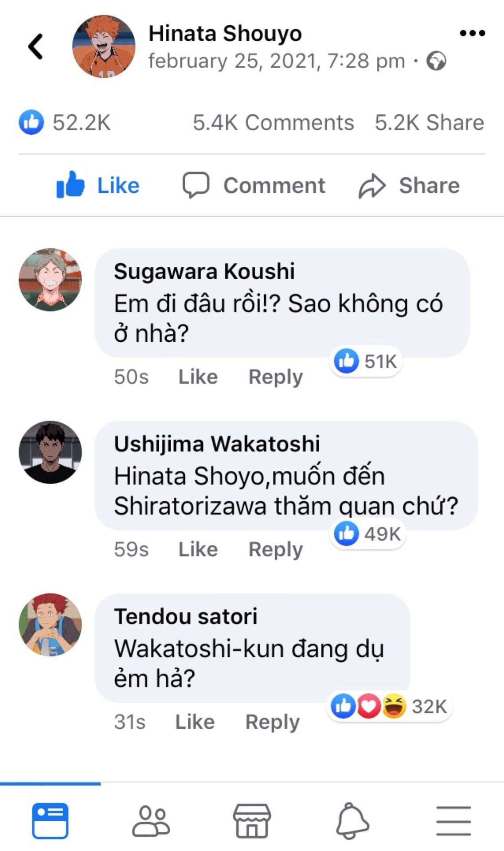The image size is (504, 851).
Task: Toggle Like on Ushijima Wakatoshi's comment
Action: 198,549
